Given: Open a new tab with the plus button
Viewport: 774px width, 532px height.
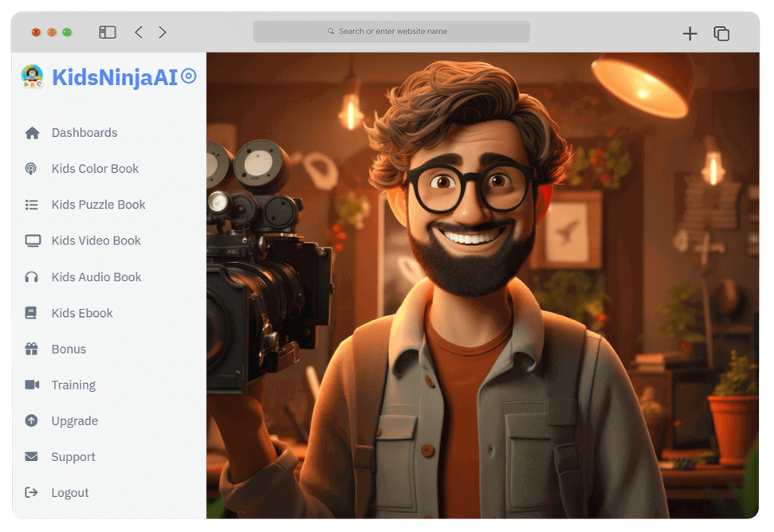Looking at the screenshot, I should tap(690, 33).
